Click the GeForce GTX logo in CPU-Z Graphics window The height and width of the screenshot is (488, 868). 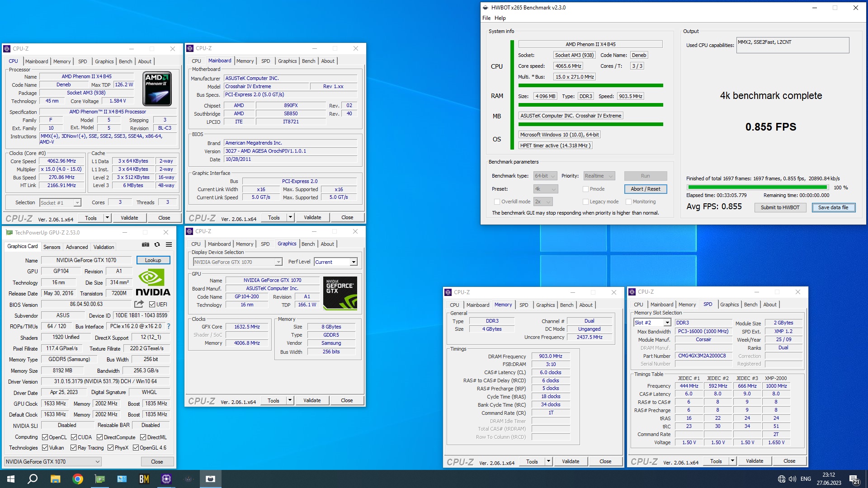coord(340,293)
